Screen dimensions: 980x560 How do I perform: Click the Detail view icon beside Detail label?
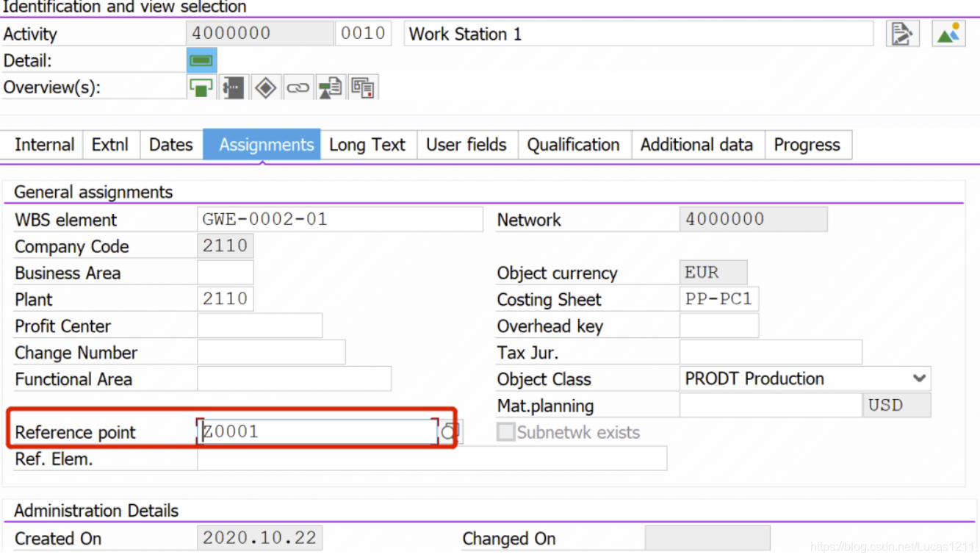pos(201,60)
